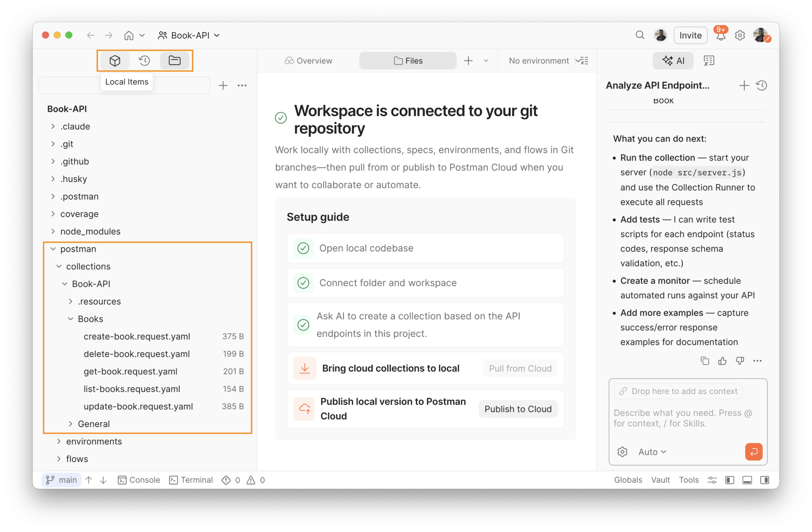The width and height of the screenshot is (812, 532).
Task: Expand the node_modules folder
Action: coord(53,231)
